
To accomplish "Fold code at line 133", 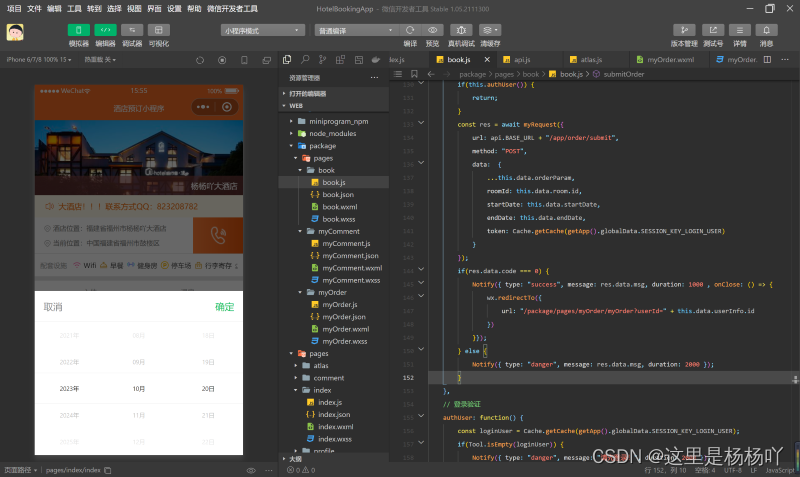I will click(x=421, y=123).
